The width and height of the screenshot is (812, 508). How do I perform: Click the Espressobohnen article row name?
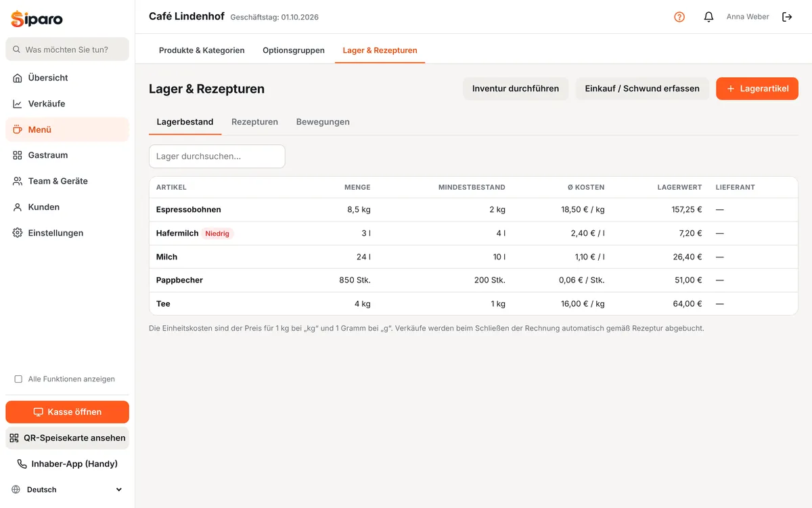(x=189, y=210)
